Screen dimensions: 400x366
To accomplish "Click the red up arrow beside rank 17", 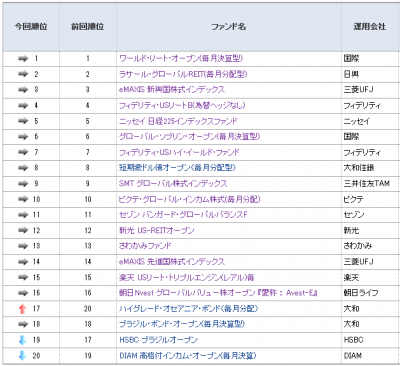I will 22,309.
